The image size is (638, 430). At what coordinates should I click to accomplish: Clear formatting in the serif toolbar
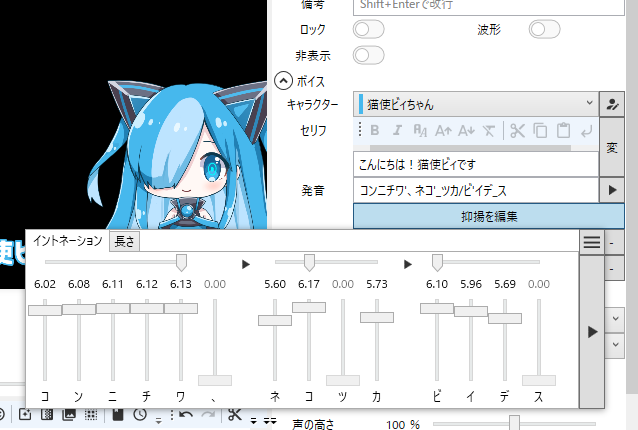pos(489,131)
